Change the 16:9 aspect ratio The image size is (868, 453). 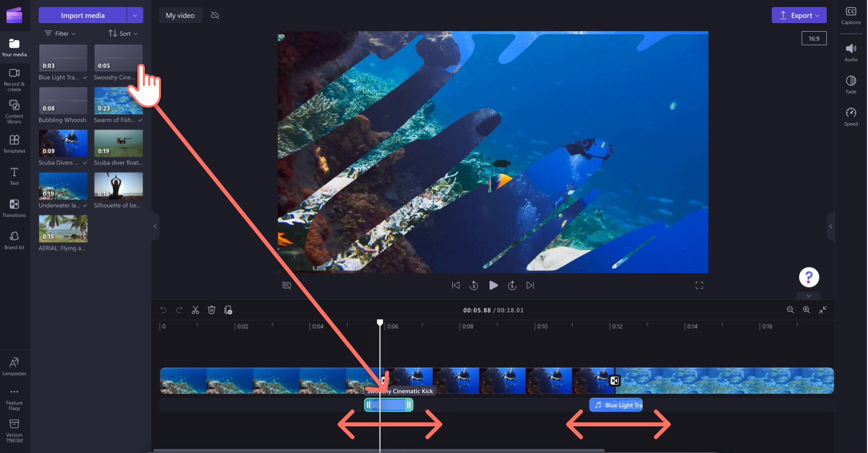coord(814,39)
